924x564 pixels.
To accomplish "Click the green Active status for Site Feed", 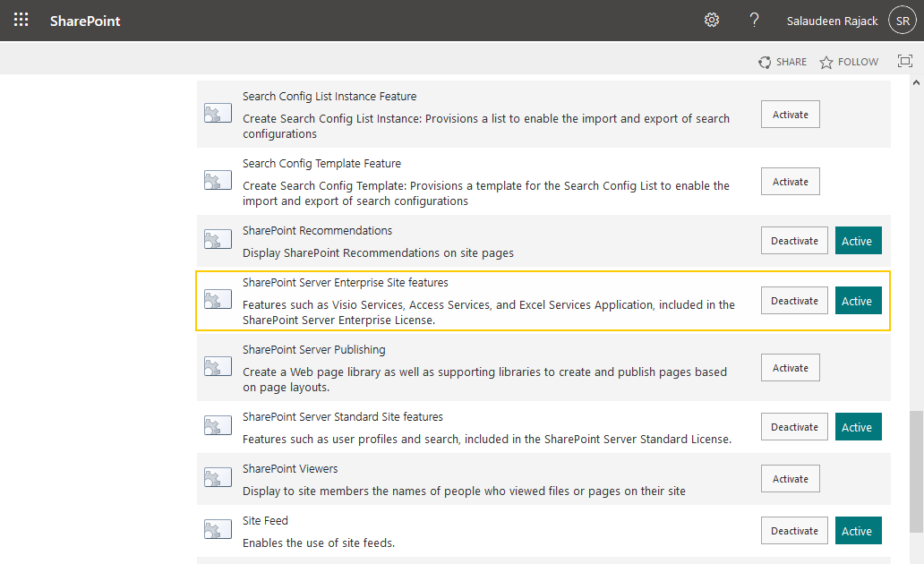I will point(858,530).
